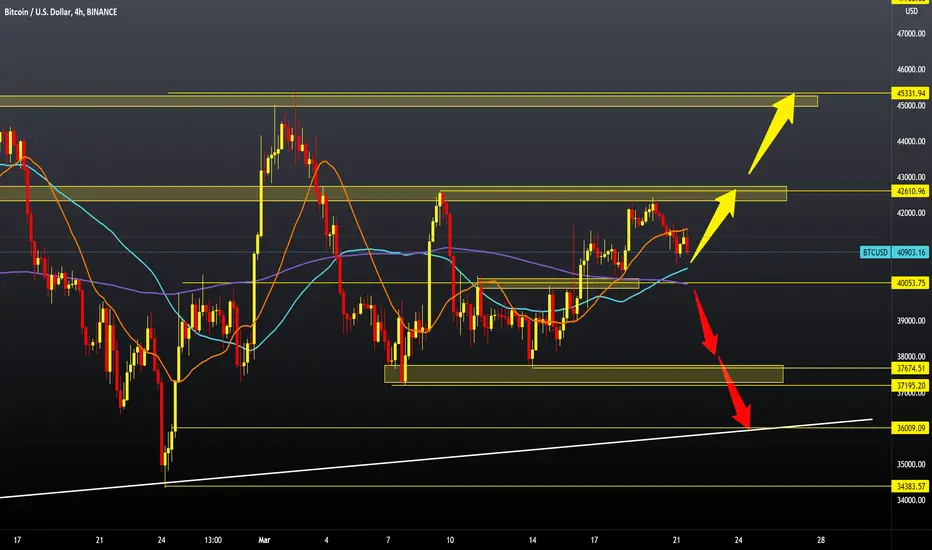Click the BTCUSD symbol tag

(875, 253)
